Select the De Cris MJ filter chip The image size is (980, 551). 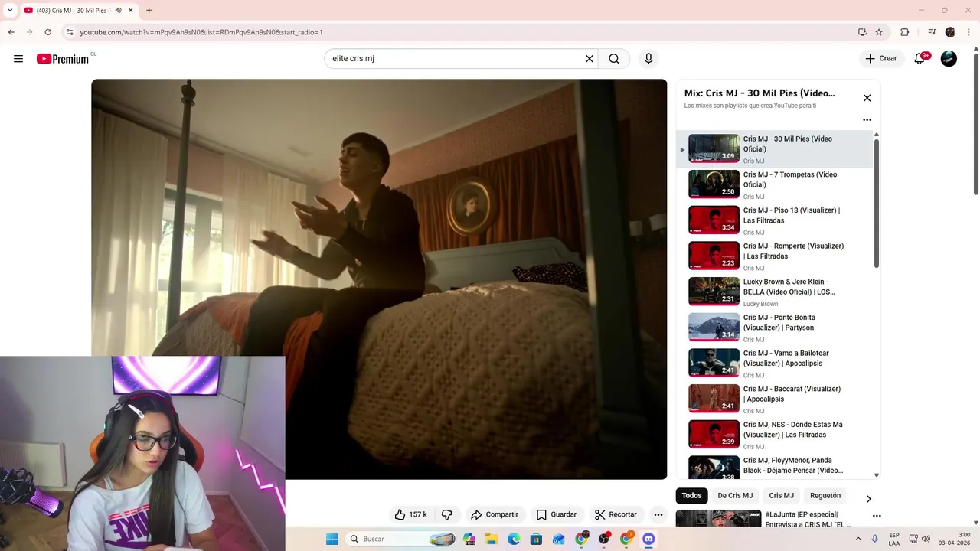[735, 495]
